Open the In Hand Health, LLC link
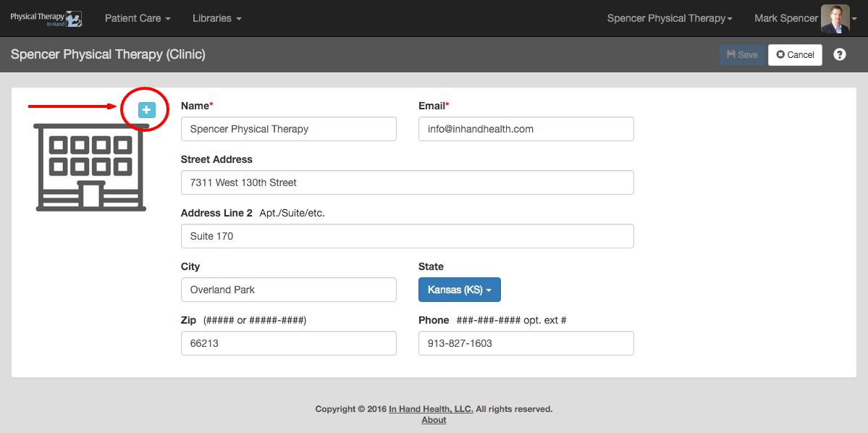The image size is (868, 433). coord(431,408)
